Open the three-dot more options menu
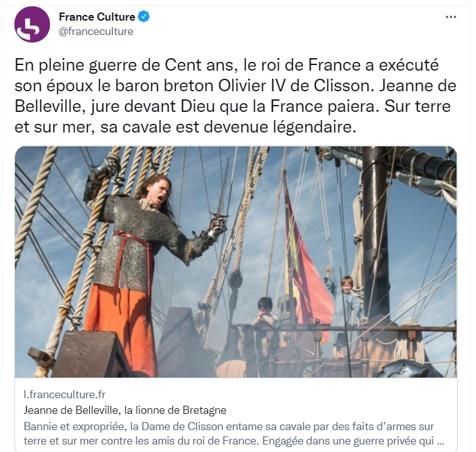Screen dimensions: 476x452 coord(451,17)
